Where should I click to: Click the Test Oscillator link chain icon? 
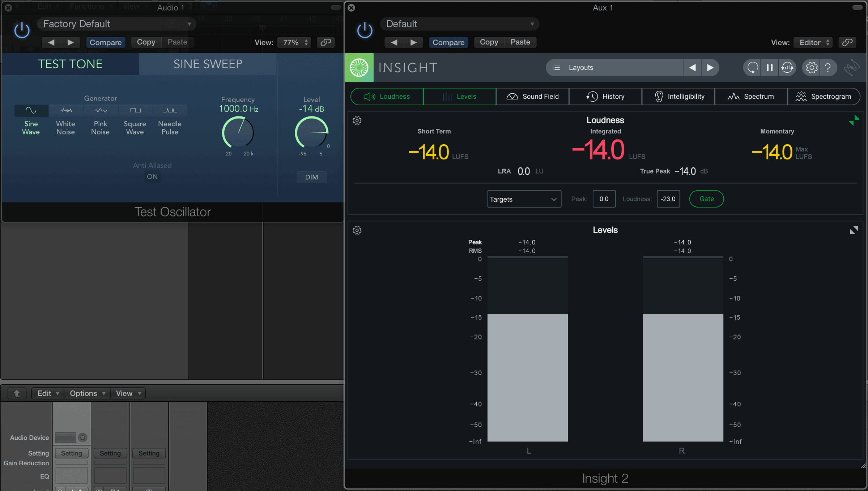click(x=325, y=42)
